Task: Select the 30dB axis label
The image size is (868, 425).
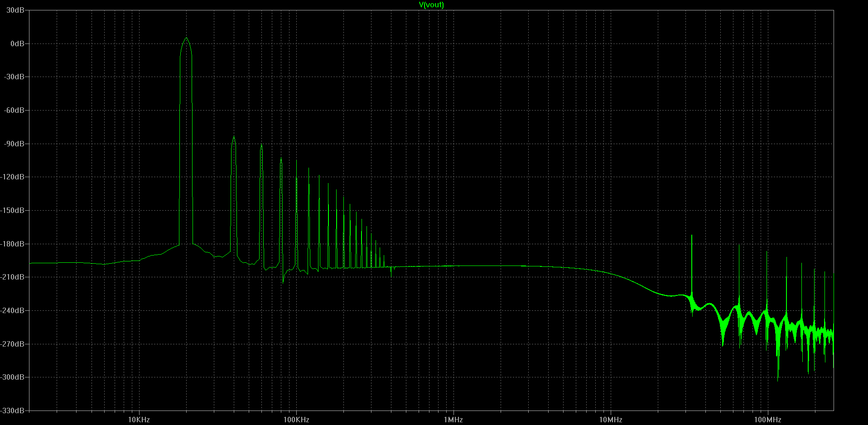Action: pos(15,10)
